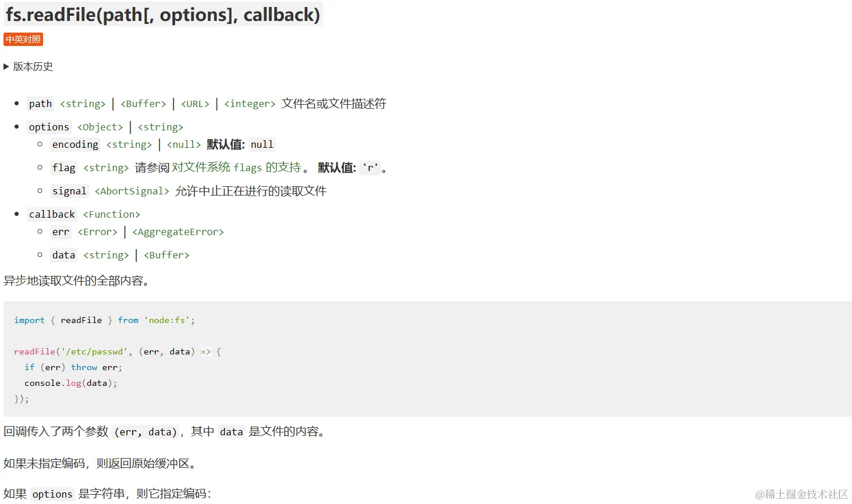The width and height of the screenshot is (852, 504).
Task: Click the 中英对照 orange badge
Action: click(23, 40)
